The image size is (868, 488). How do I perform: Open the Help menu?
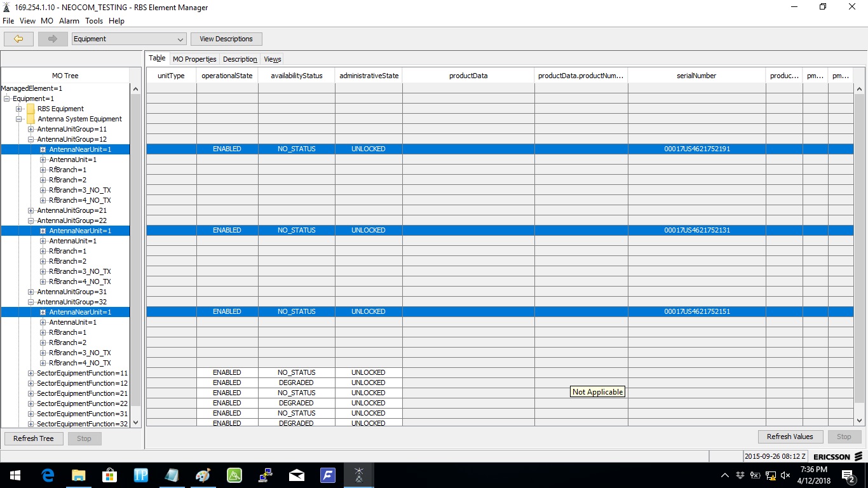point(116,21)
